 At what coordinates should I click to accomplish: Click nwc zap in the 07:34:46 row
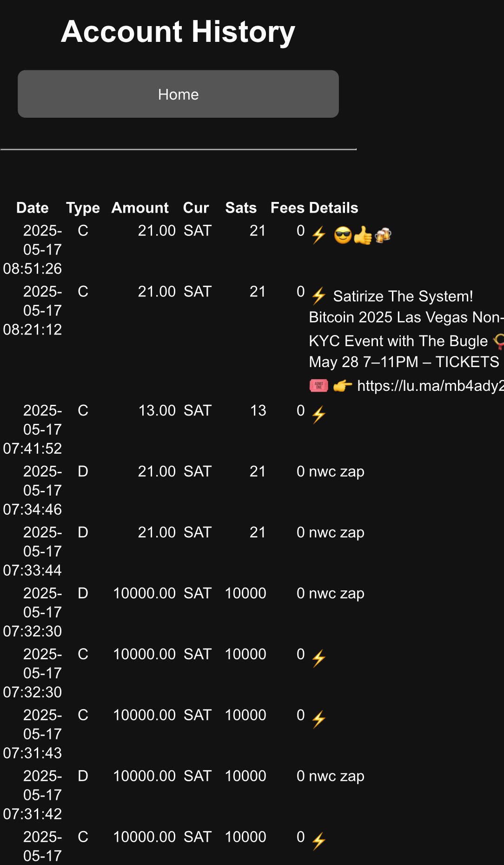337,471
